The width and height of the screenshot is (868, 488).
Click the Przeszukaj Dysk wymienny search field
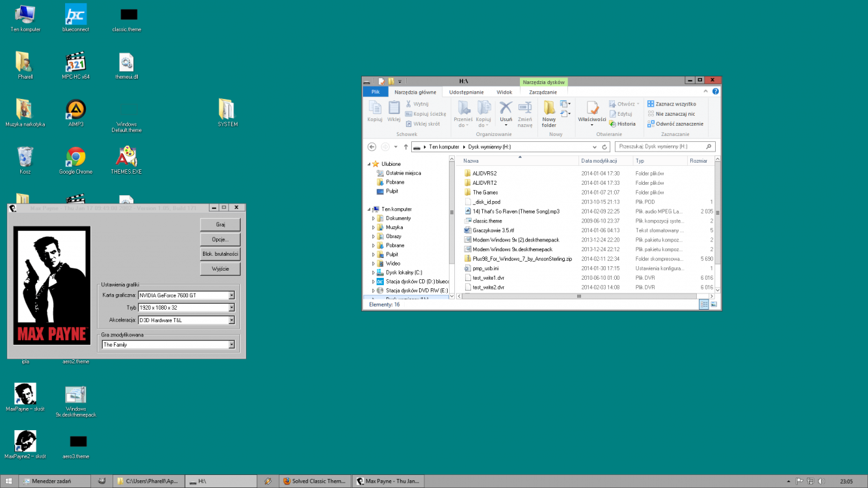pos(664,146)
